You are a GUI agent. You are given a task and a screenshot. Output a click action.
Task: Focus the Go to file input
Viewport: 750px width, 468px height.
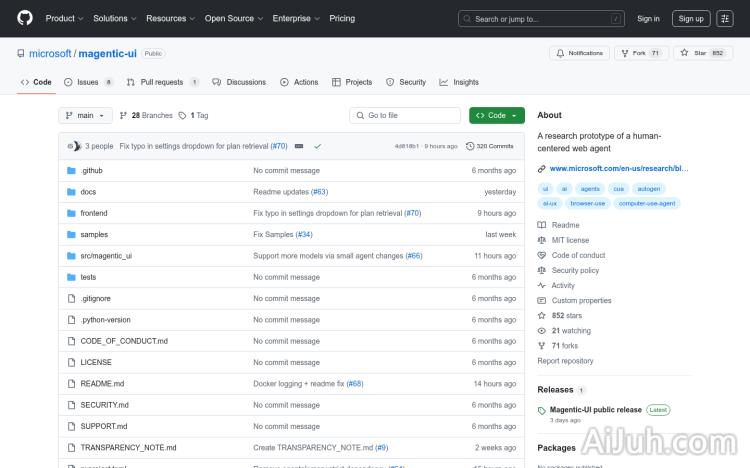point(405,115)
